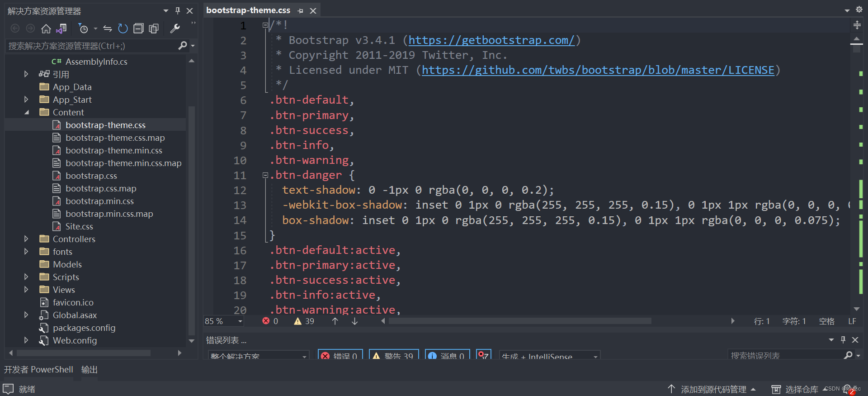Select Site.css file

pyautogui.click(x=79, y=226)
